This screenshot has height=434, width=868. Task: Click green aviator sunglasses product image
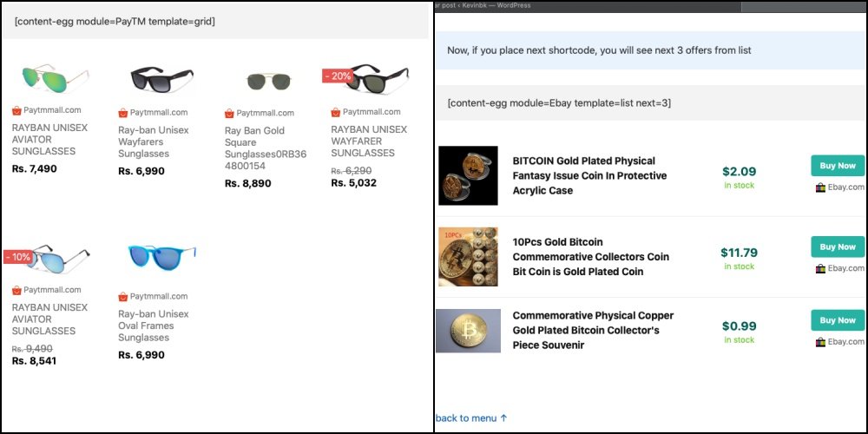(x=53, y=78)
